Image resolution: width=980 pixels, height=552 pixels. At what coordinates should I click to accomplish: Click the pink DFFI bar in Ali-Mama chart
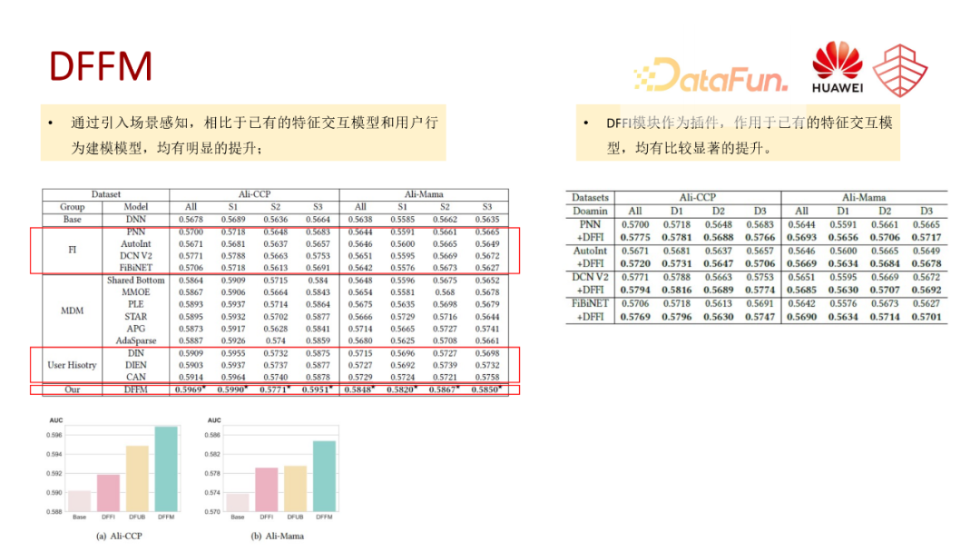pyautogui.click(x=267, y=489)
